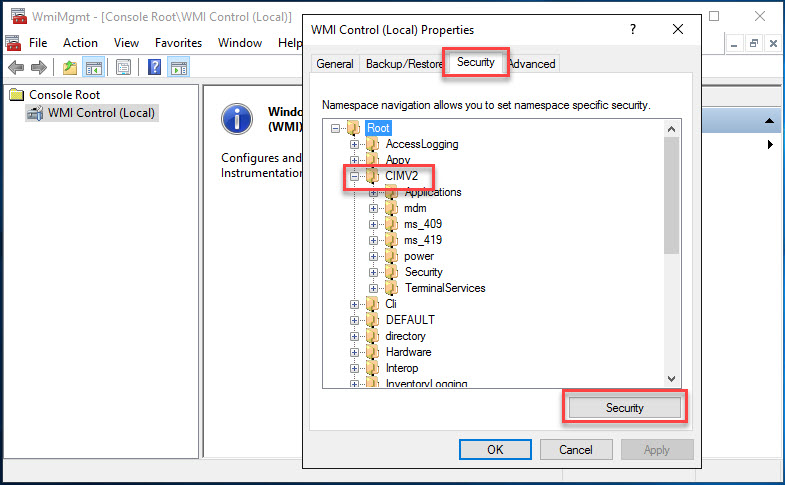Screen dimensions: 785x485
Task: Click the Forward arrow in the toolbar
Action: (38, 68)
